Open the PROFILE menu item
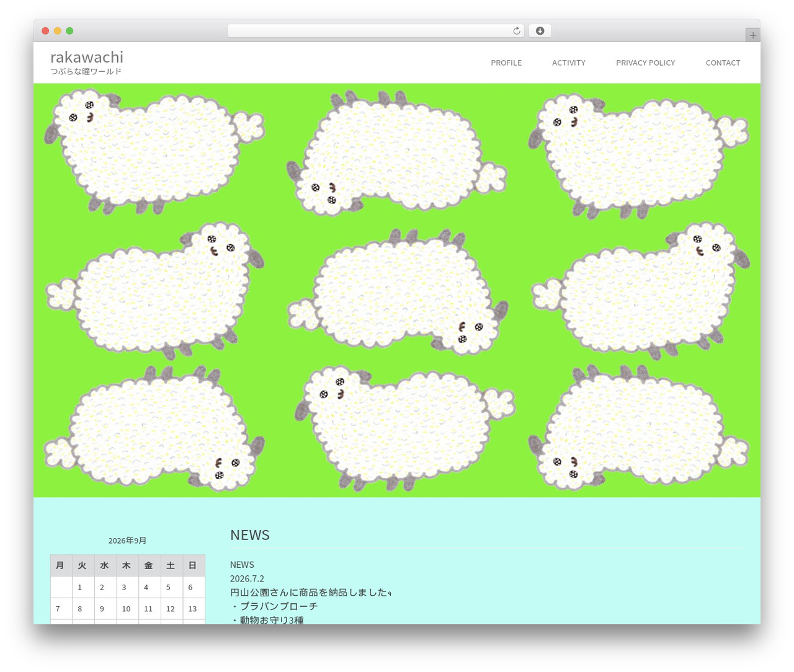 coord(506,63)
